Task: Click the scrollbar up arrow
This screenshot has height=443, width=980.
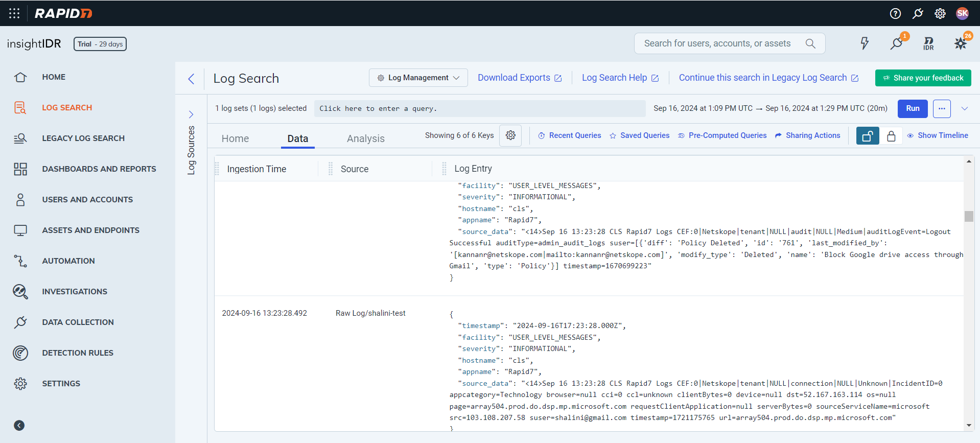Action: click(969, 161)
